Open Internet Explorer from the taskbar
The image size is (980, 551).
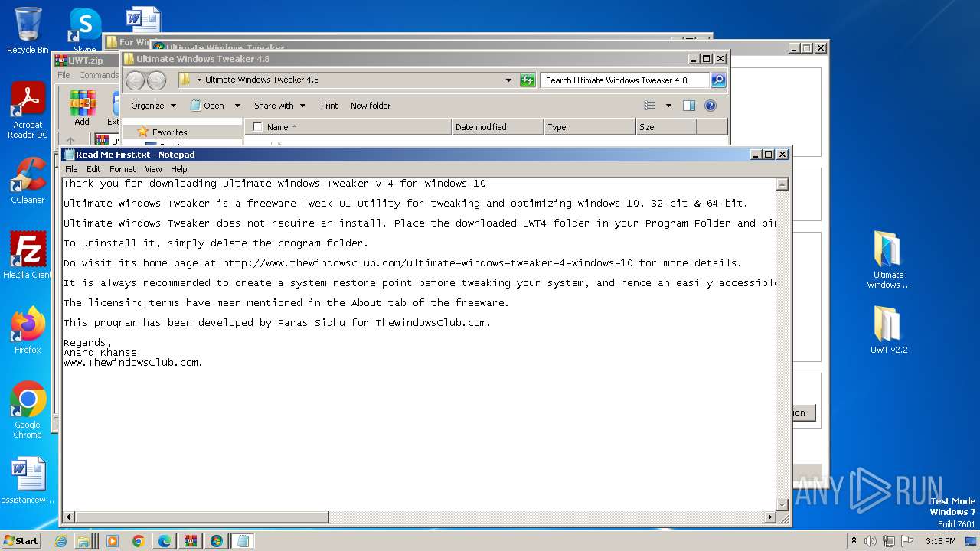pos(61,541)
